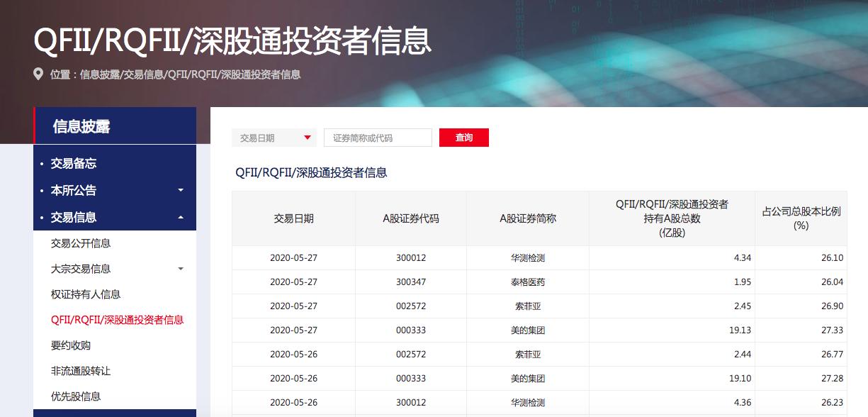Select the 交易信息 sidebar section
Viewport: 868px width, 417px height.
74,217
